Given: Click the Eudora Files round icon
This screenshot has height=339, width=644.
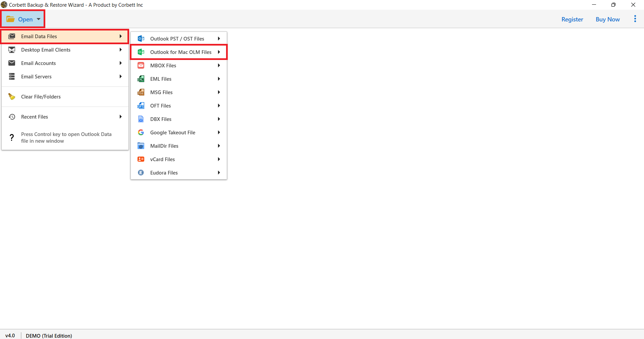Looking at the screenshot, I should point(141,173).
